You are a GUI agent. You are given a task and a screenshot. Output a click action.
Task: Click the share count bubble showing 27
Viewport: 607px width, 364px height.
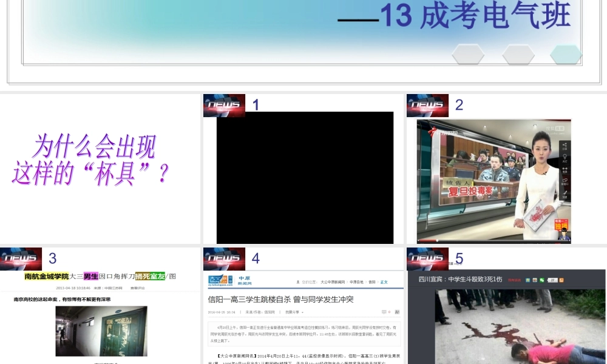point(552,280)
